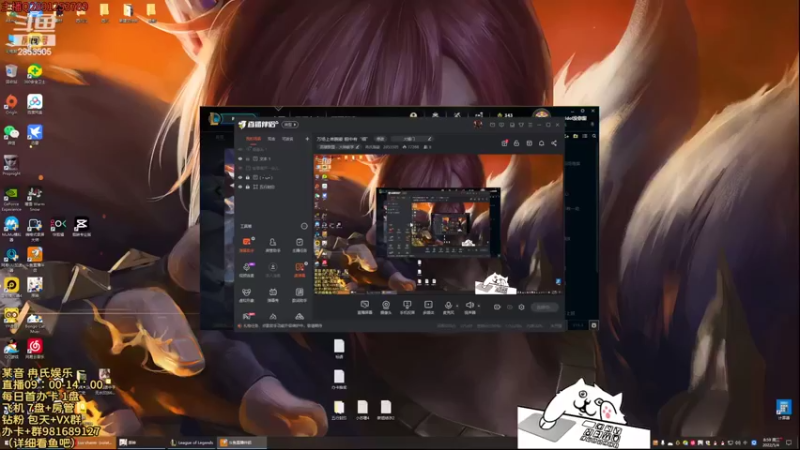Click the speaker volume icon in the streaming toolbar
The height and width of the screenshot is (450, 800).
(x=469, y=306)
